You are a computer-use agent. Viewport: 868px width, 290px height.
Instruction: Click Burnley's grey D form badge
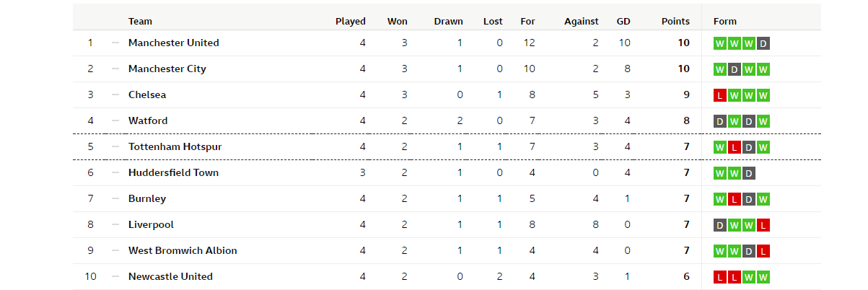click(x=749, y=199)
